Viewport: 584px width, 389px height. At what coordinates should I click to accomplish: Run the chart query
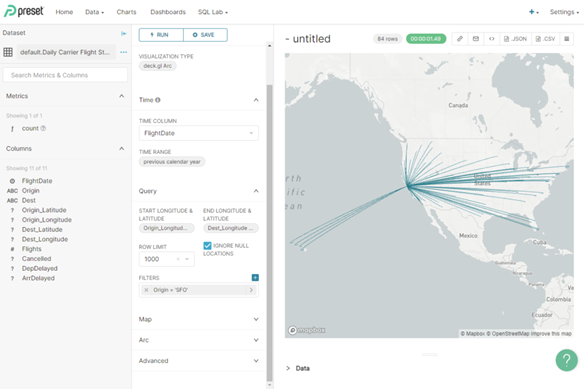click(161, 35)
